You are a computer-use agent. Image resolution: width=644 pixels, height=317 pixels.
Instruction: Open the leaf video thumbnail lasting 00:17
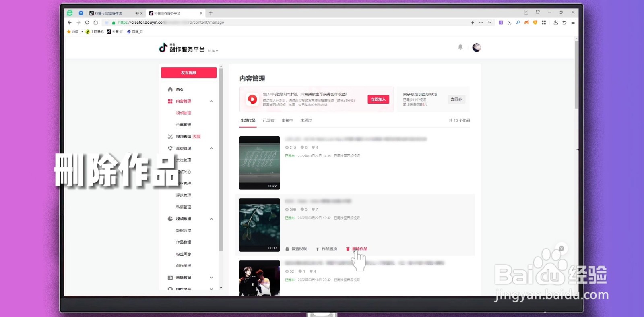coord(260,225)
